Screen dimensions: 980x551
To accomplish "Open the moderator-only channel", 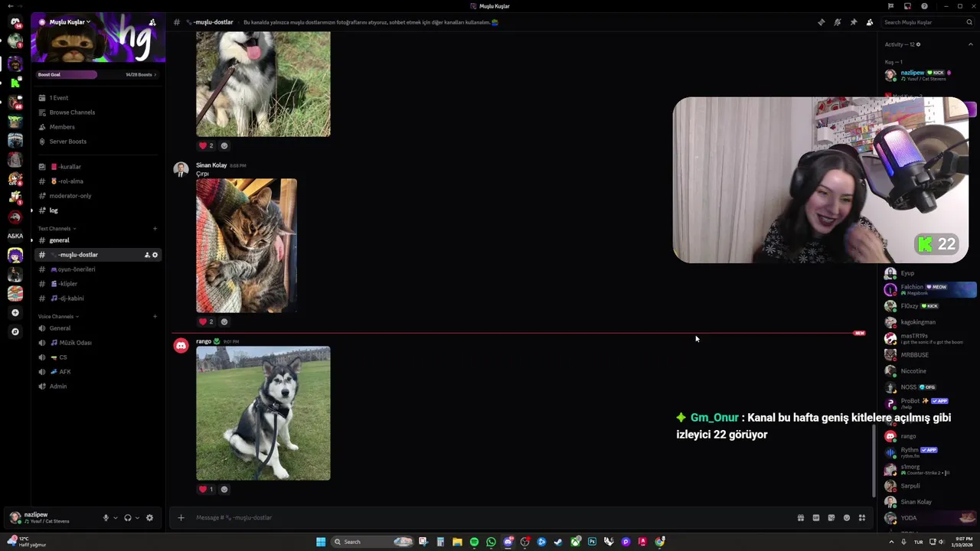I will click(x=98, y=196).
